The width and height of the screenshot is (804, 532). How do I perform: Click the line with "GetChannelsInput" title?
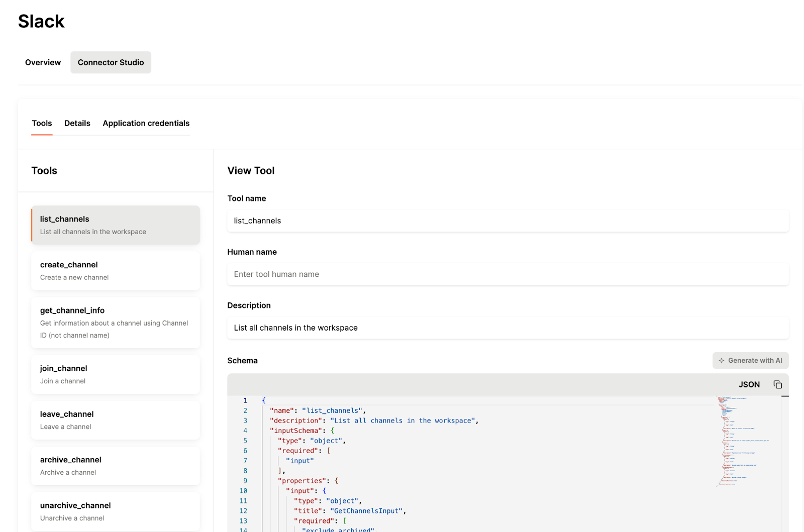350,511
